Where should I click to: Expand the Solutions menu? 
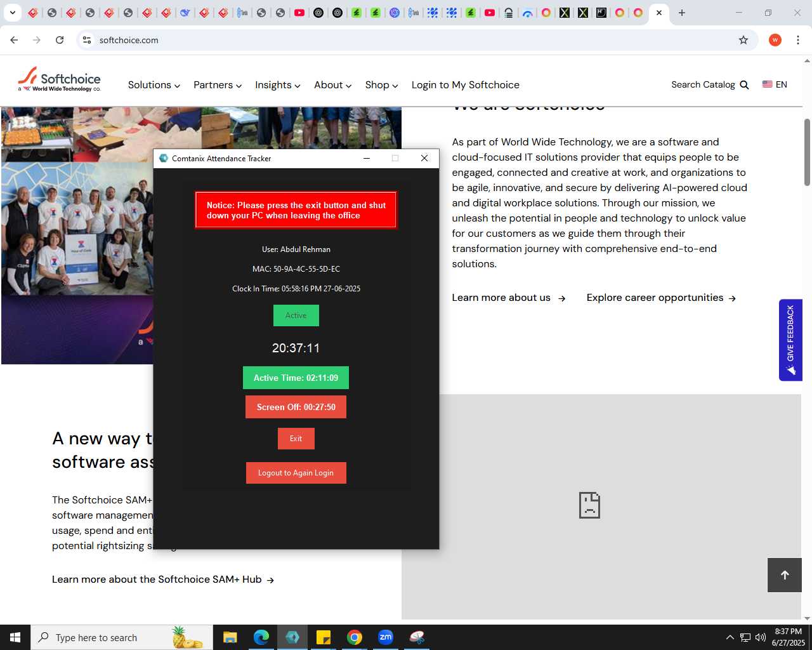(154, 85)
